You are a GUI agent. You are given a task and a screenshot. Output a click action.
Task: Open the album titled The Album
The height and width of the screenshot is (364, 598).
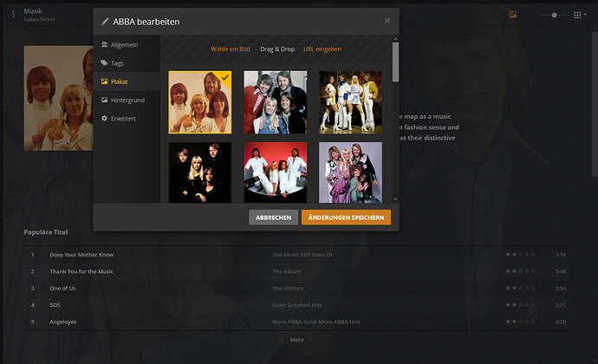pos(286,271)
